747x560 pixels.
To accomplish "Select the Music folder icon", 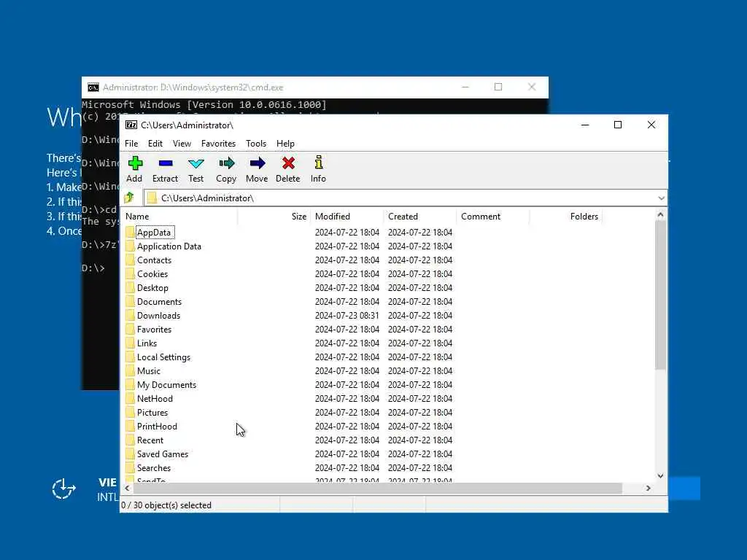I will [130, 371].
